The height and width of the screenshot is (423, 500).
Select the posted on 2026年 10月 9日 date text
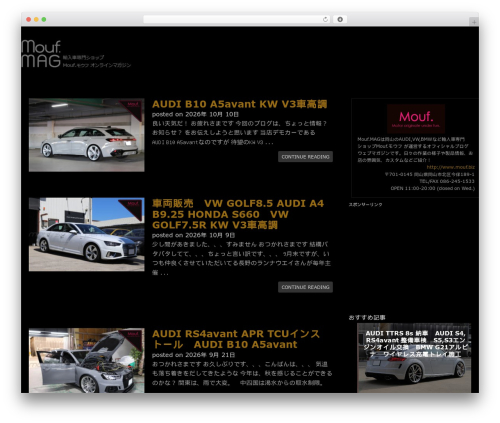coord(194,235)
